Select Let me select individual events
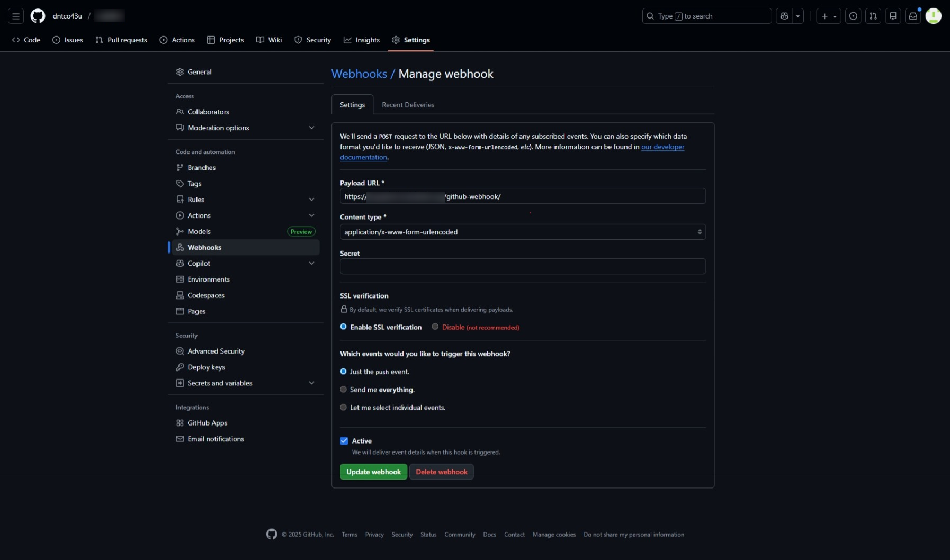Image resolution: width=950 pixels, height=560 pixels. [343, 408]
